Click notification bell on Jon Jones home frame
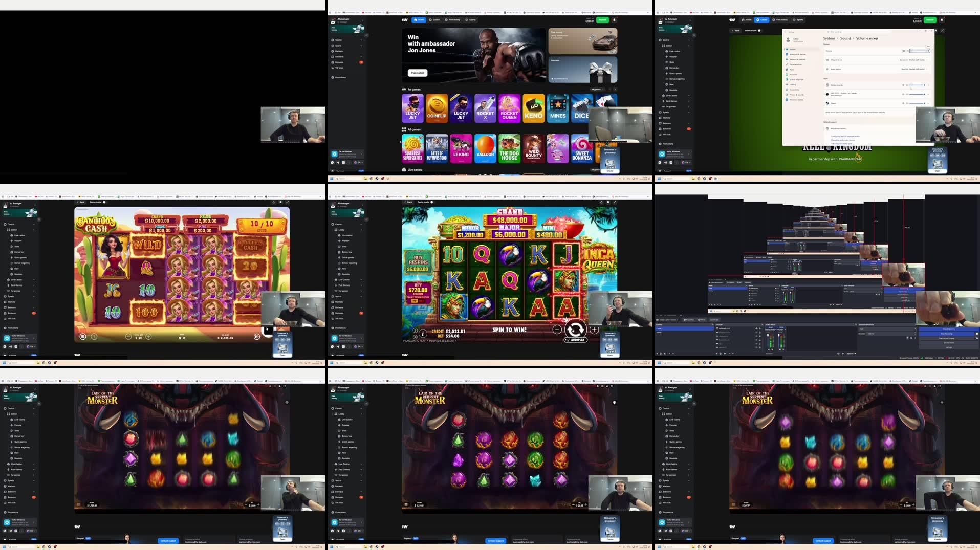 (614, 20)
